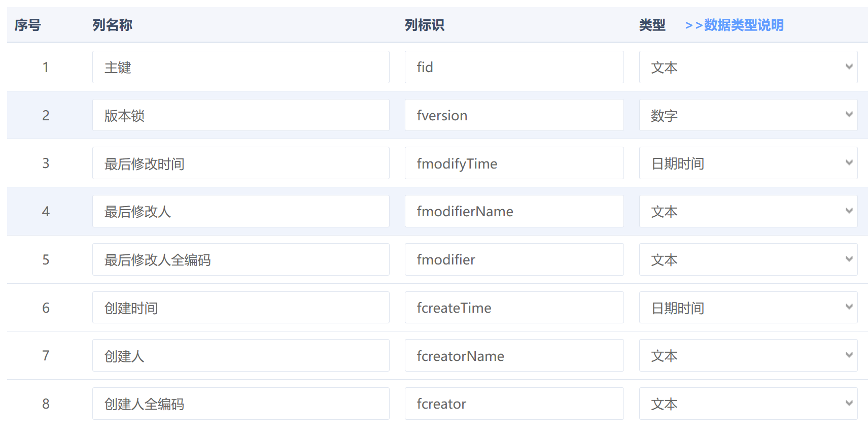This screenshot has width=868, height=433.
Task: Expand the type dropdown for row 1 主键
Action: [x=748, y=67]
